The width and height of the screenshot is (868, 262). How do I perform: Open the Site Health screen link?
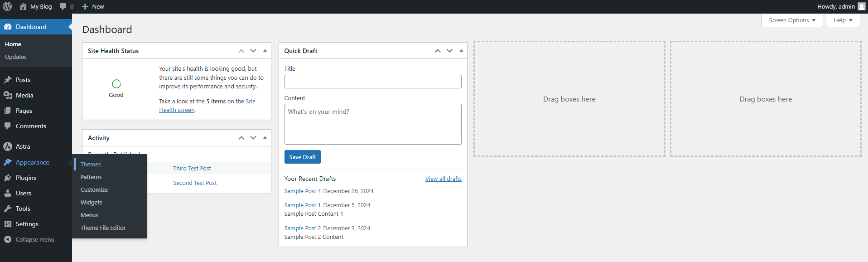207,106
